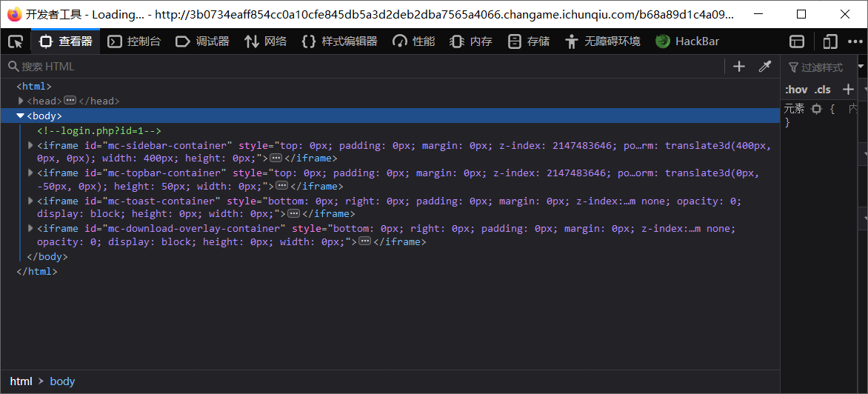Switch to the 查看器 inspector tab

[66, 41]
